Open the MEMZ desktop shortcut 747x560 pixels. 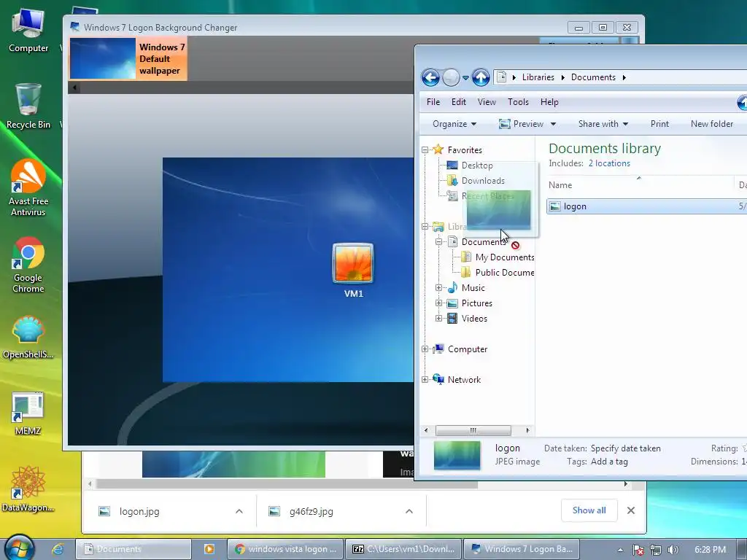[28, 414]
